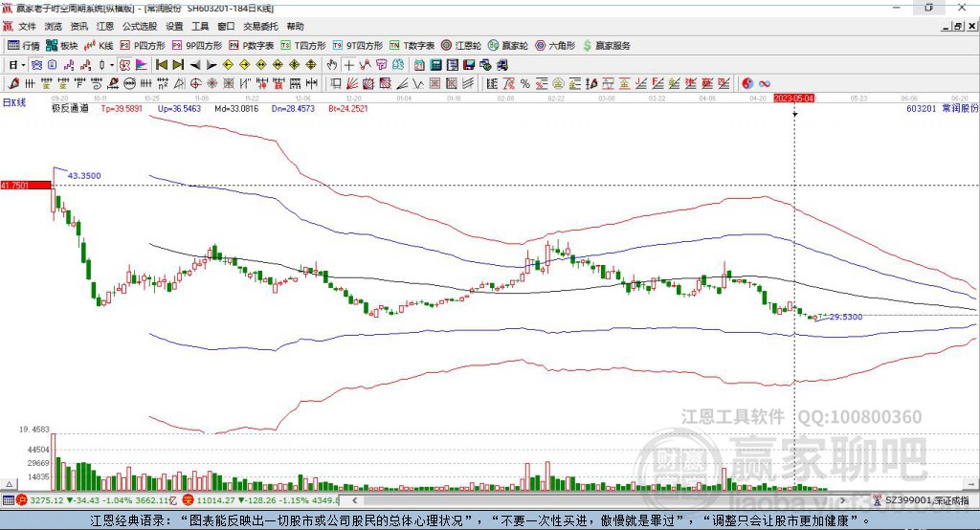The image size is (980, 530).
Task: Click the yin-yang taiji icon
Action: (x=747, y=84)
